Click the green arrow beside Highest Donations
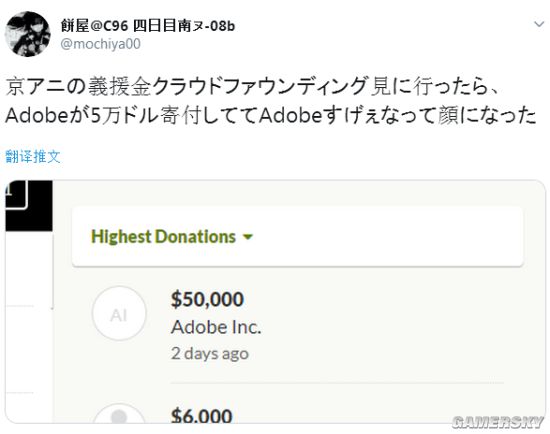Image resolution: width=550 pixels, height=434 pixels. (248, 237)
